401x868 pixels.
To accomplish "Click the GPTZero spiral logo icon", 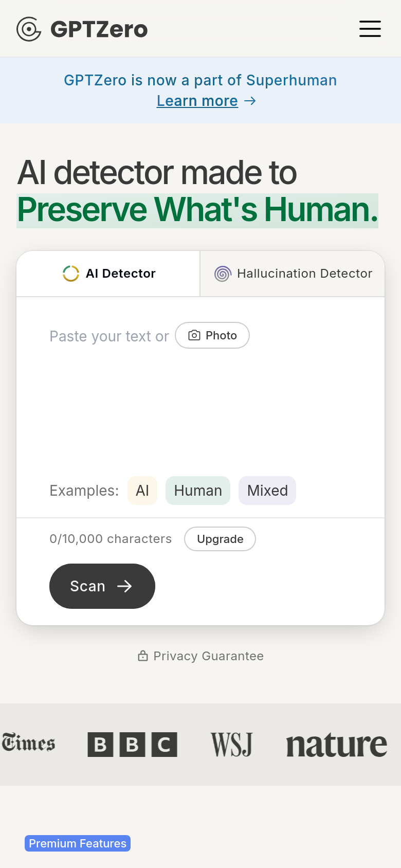I will (29, 29).
